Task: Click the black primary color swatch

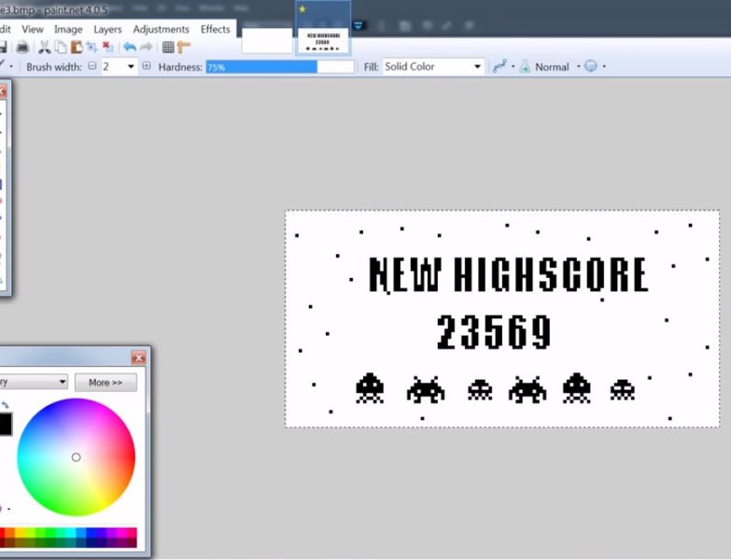Action: click(5, 424)
